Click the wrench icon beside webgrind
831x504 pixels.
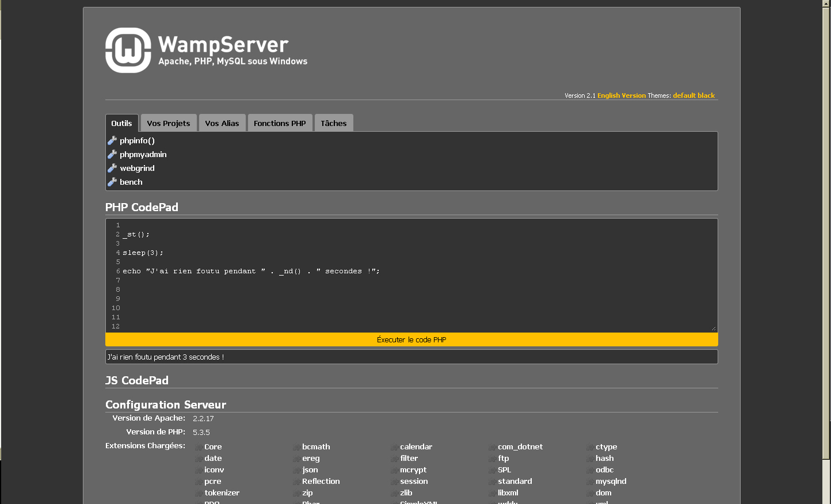(x=112, y=168)
